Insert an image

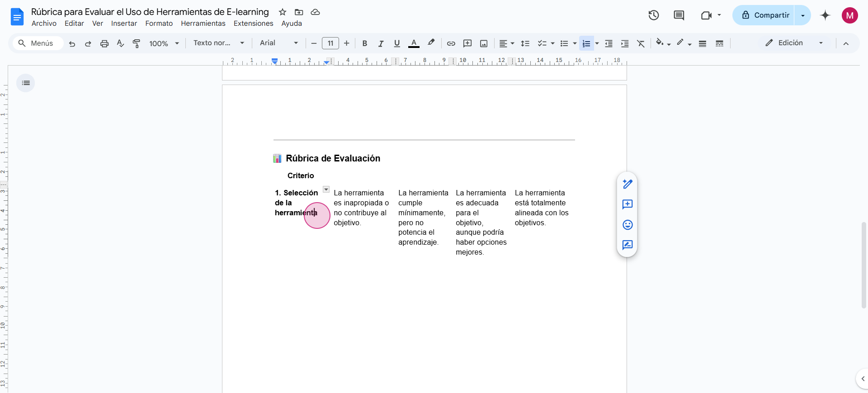coord(484,43)
